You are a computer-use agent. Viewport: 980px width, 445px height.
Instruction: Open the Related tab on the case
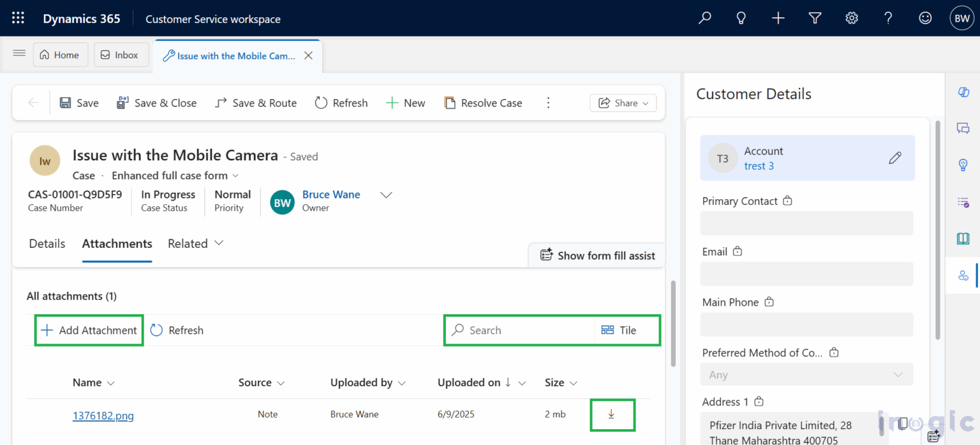[x=188, y=243]
